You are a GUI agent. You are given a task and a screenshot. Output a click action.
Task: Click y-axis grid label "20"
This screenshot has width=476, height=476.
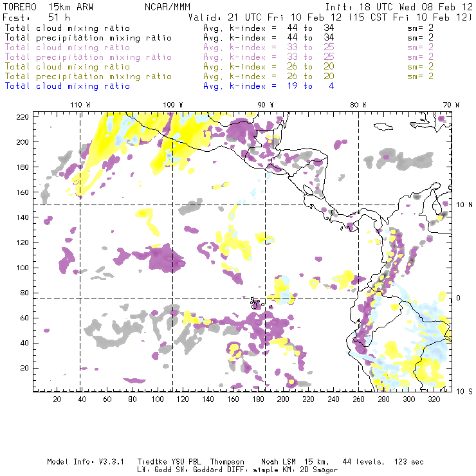coord(25,368)
